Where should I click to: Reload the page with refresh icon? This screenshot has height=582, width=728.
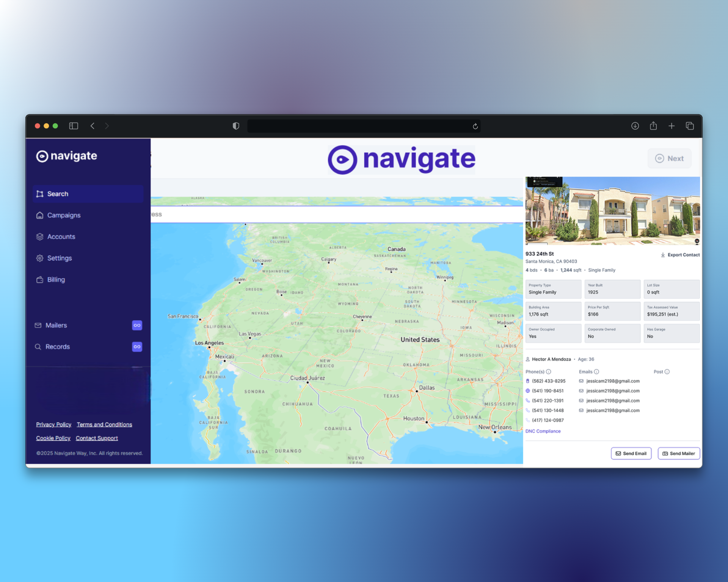tap(475, 126)
